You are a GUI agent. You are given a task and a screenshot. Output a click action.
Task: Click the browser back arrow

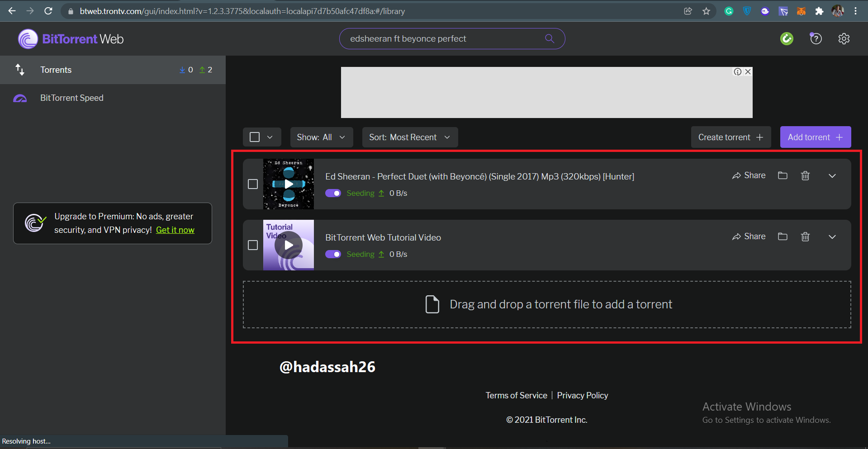(x=12, y=11)
